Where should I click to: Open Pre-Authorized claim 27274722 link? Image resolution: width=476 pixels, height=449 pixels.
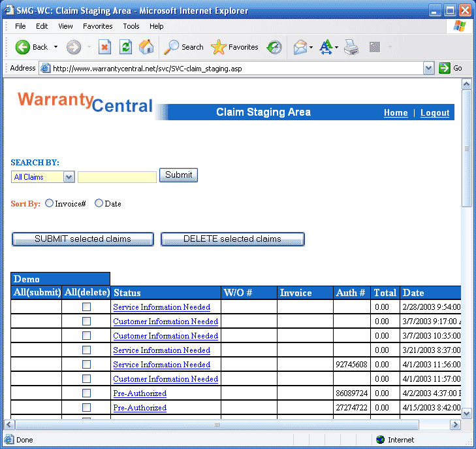[140, 407]
